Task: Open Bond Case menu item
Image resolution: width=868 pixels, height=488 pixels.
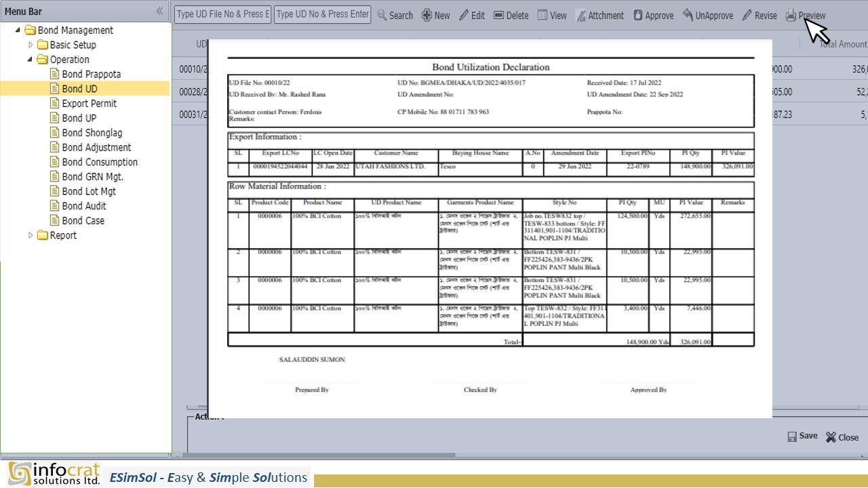Action: (x=83, y=220)
